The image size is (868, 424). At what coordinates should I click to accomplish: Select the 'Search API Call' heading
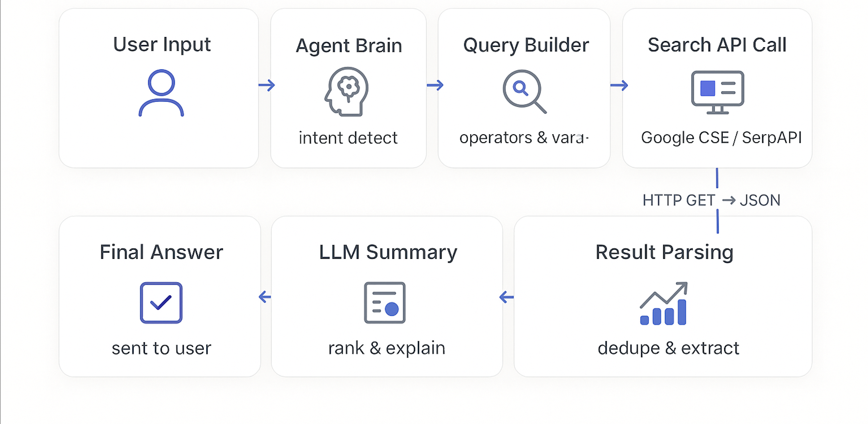pos(717,45)
